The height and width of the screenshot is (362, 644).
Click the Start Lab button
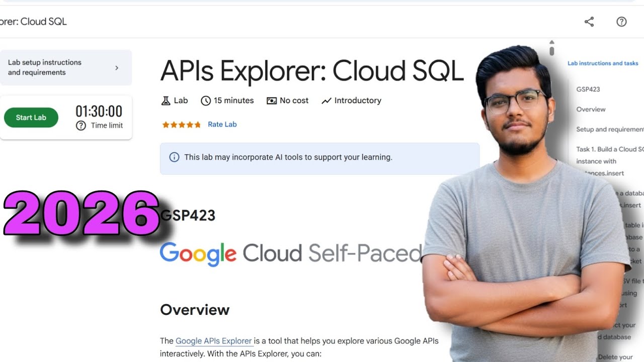tap(31, 118)
